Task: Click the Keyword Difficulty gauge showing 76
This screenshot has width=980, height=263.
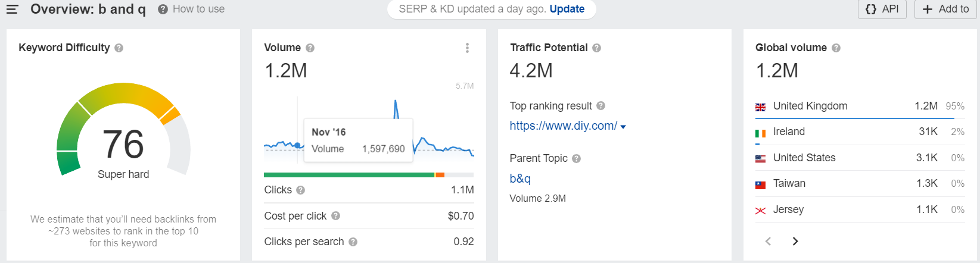Action: coord(123,130)
